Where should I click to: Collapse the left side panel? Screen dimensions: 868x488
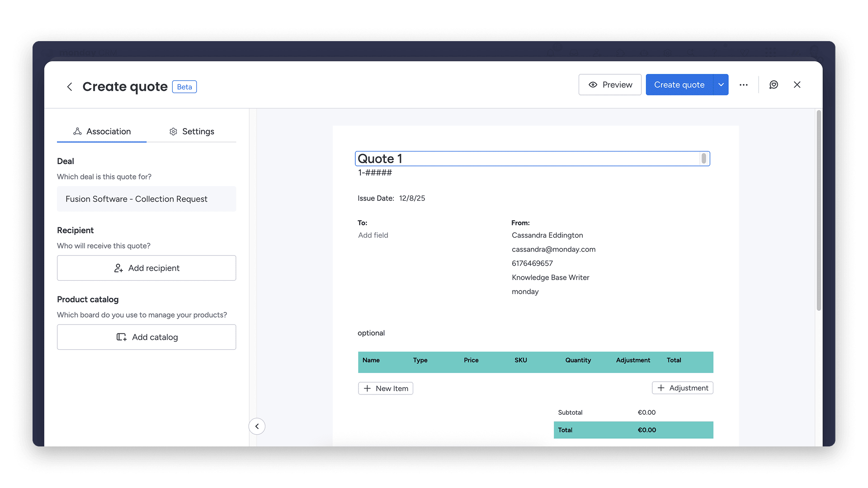coord(257,426)
